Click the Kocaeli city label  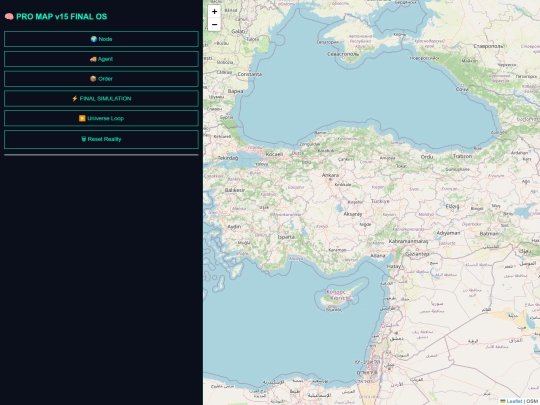pos(274,154)
